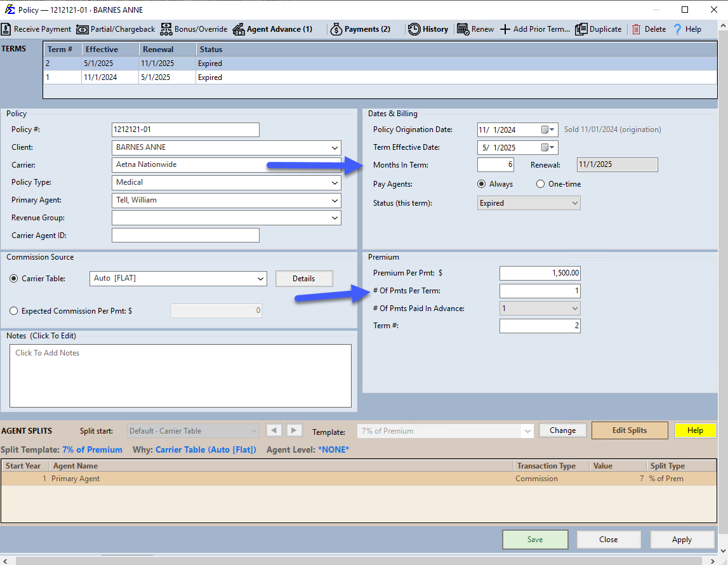Click the yellow Help button

[x=695, y=430]
